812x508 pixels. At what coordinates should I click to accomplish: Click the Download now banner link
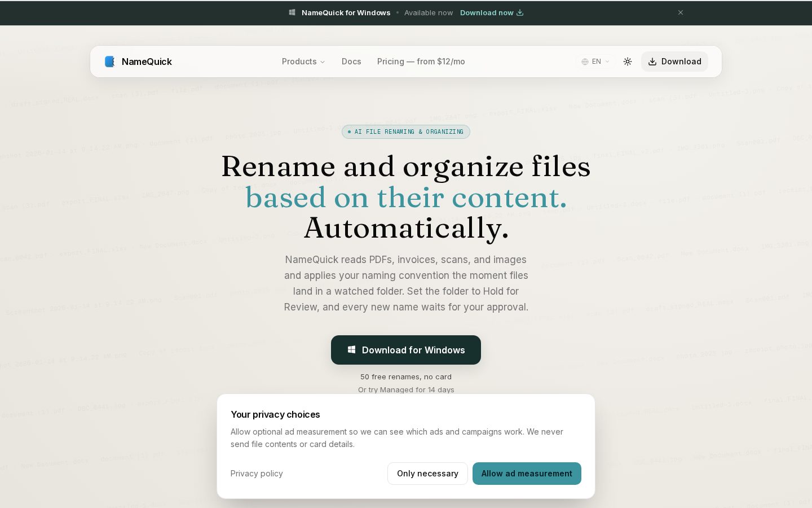click(492, 12)
